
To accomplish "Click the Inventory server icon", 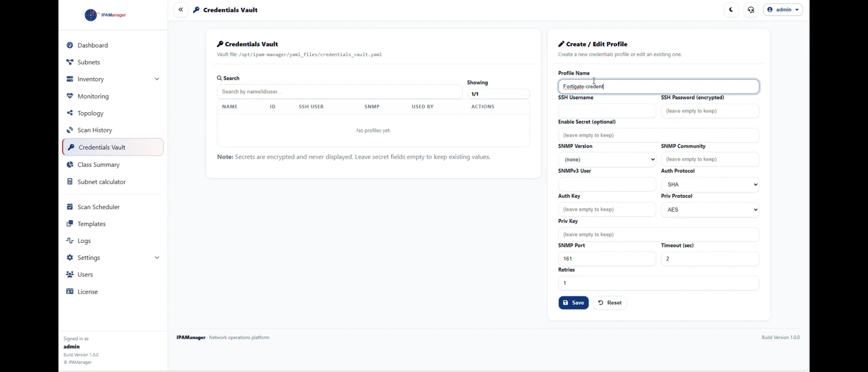I will [70, 79].
